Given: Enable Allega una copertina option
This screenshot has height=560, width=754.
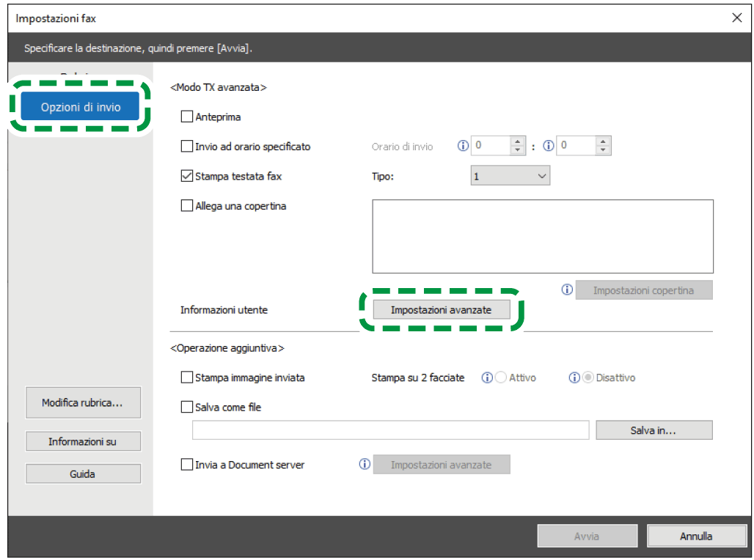Looking at the screenshot, I should (187, 206).
